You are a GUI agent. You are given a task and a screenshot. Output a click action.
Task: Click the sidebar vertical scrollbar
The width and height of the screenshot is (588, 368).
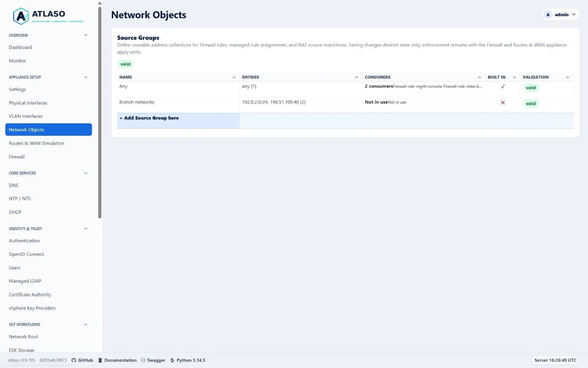tap(100, 112)
